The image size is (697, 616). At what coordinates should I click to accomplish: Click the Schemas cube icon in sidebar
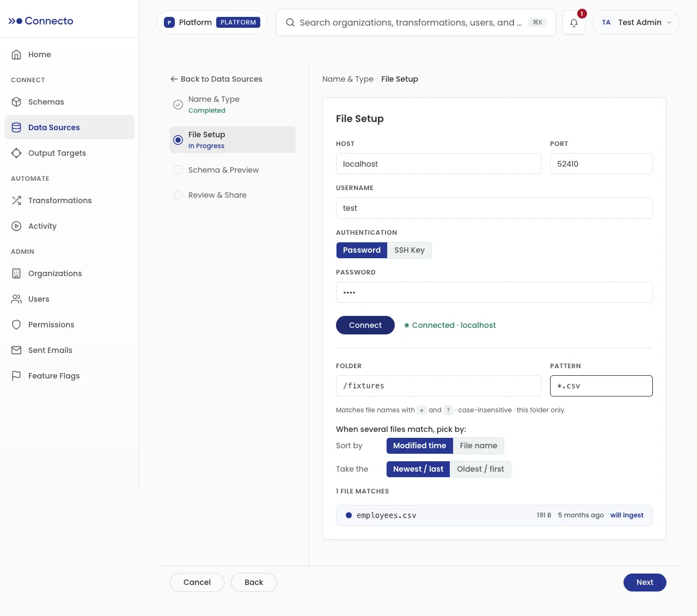tap(16, 102)
